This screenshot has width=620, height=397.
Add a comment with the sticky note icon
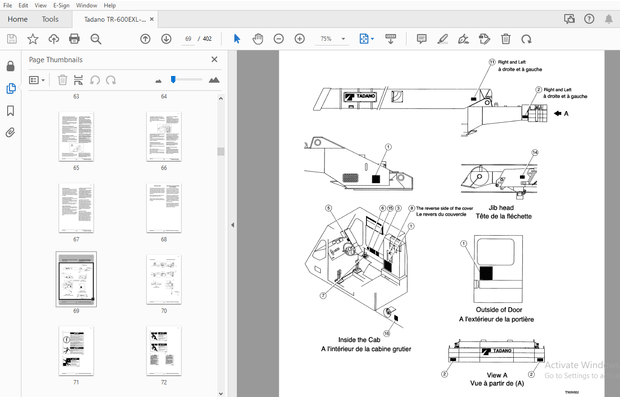click(x=422, y=39)
